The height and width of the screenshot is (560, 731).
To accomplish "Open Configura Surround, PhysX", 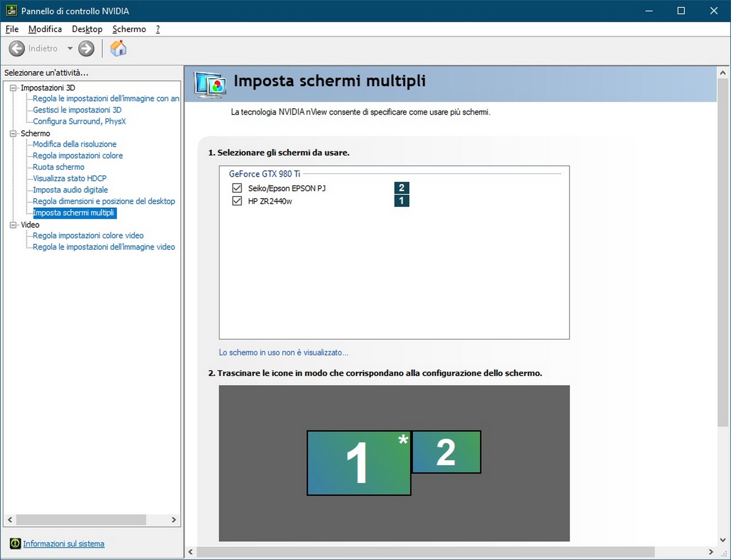I will 79,121.
